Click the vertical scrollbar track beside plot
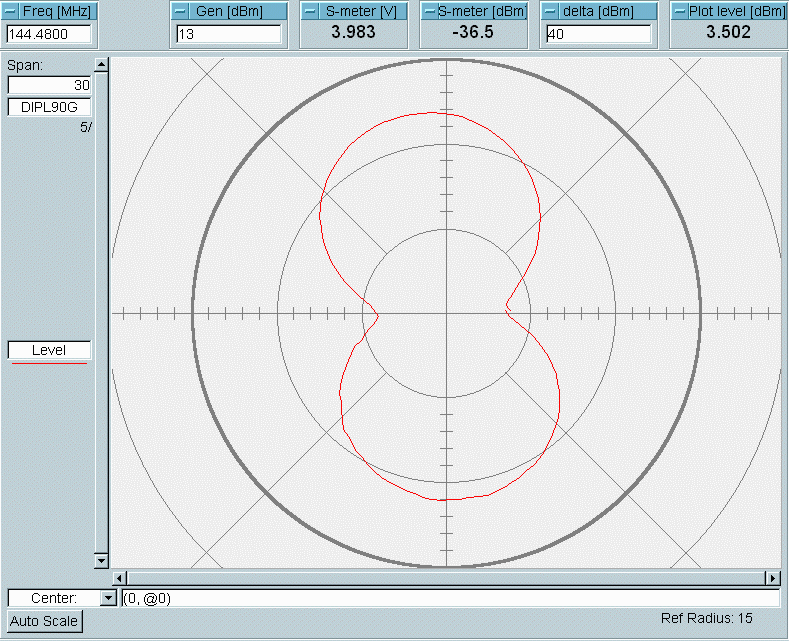 (x=101, y=312)
